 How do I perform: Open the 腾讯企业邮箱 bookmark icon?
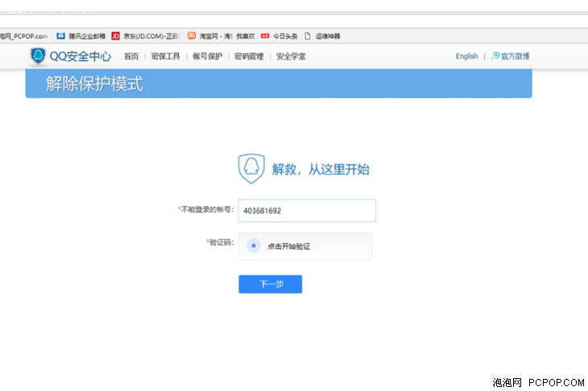pyautogui.click(x=61, y=36)
